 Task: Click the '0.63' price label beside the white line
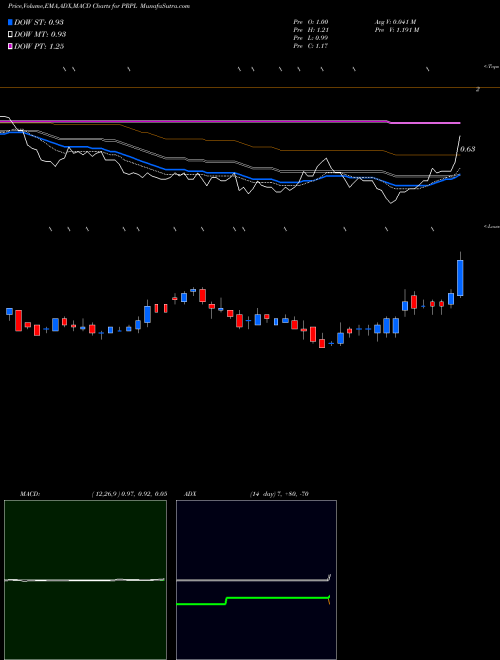[x=468, y=149]
